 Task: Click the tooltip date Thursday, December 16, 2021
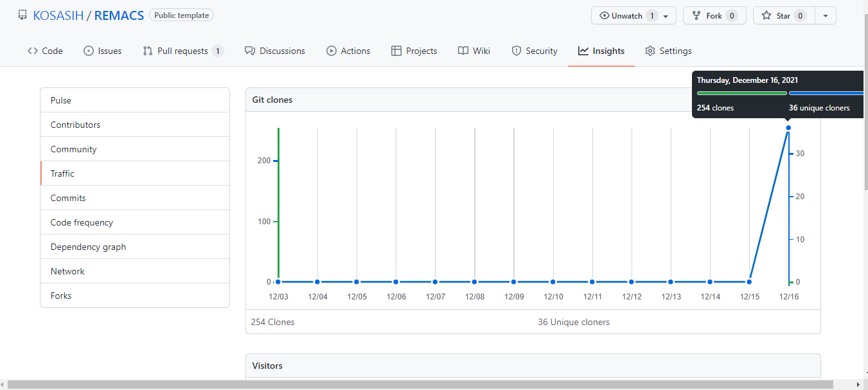pyautogui.click(x=747, y=80)
